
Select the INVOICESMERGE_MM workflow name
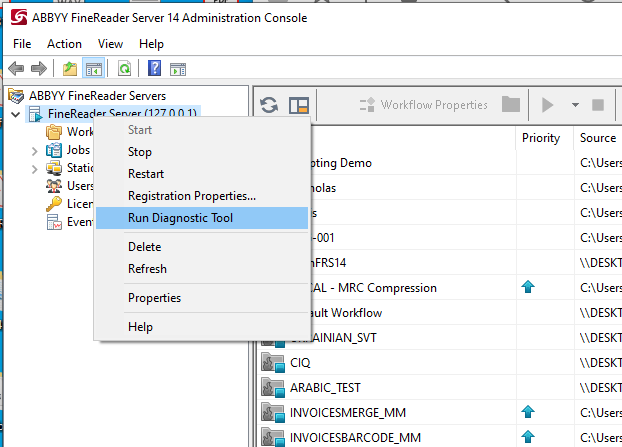click(348, 412)
